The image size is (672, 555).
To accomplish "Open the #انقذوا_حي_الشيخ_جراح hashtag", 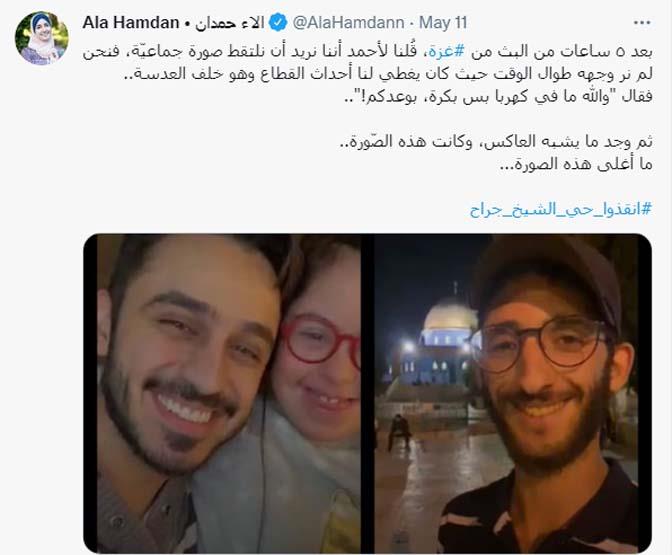I will [561, 210].
